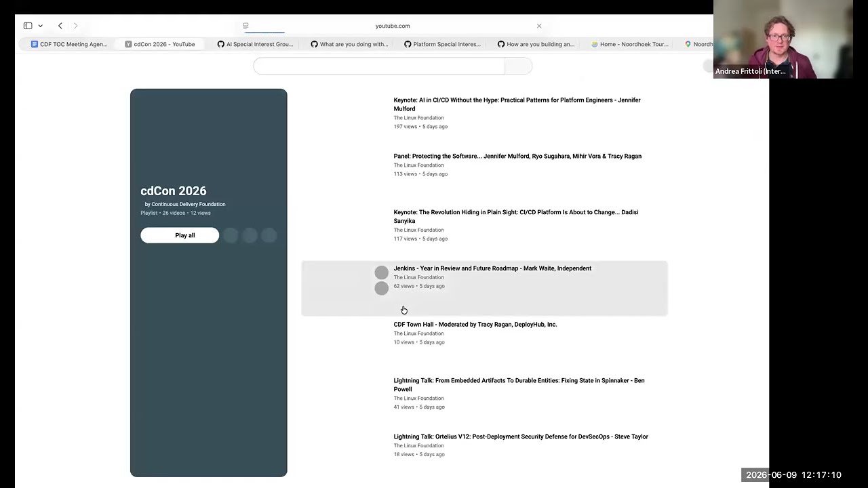
Task: Click '10 views • 5 days ago' text
Action: (419, 342)
